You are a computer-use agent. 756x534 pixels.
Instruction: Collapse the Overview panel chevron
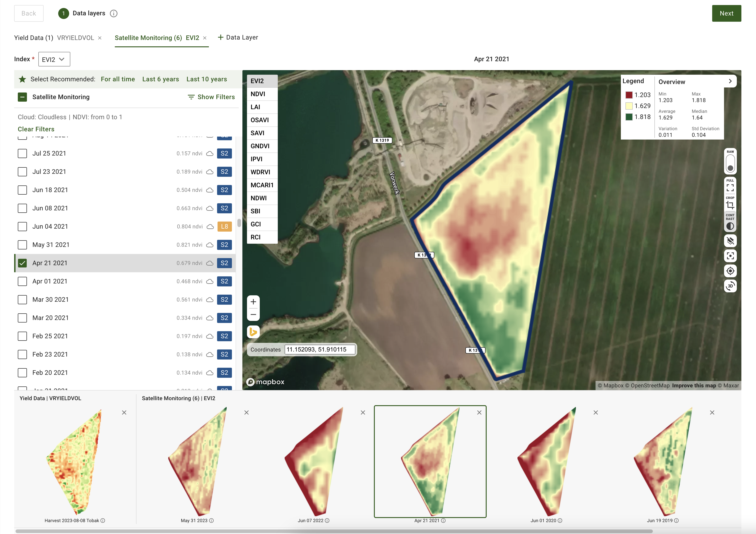(x=730, y=81)
